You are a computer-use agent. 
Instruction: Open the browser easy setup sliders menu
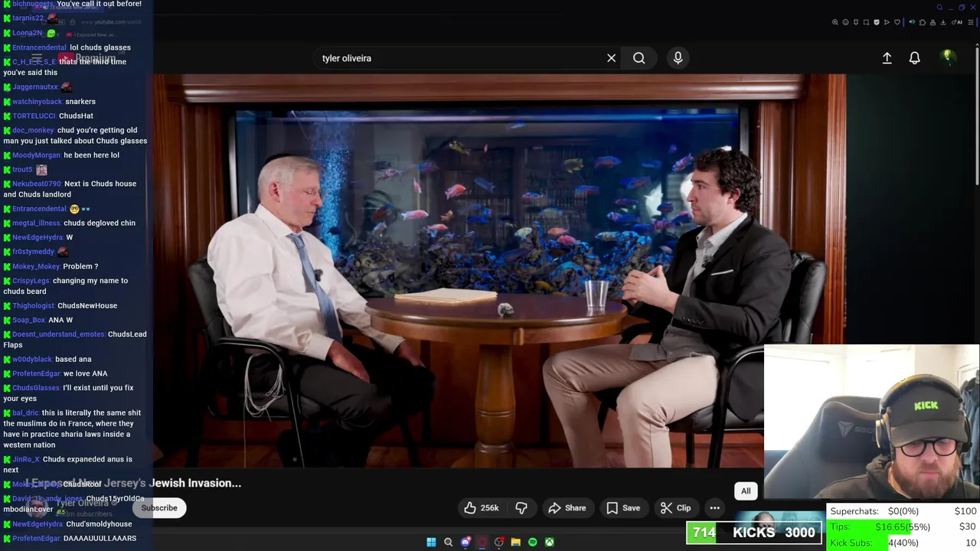[971, 22]
